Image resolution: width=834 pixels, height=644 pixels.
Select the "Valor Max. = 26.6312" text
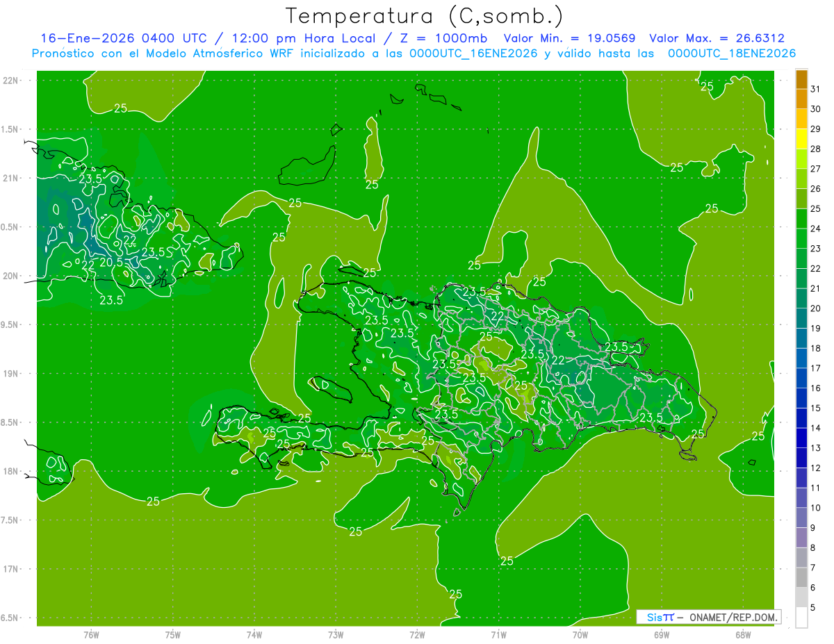click(717, 38)
